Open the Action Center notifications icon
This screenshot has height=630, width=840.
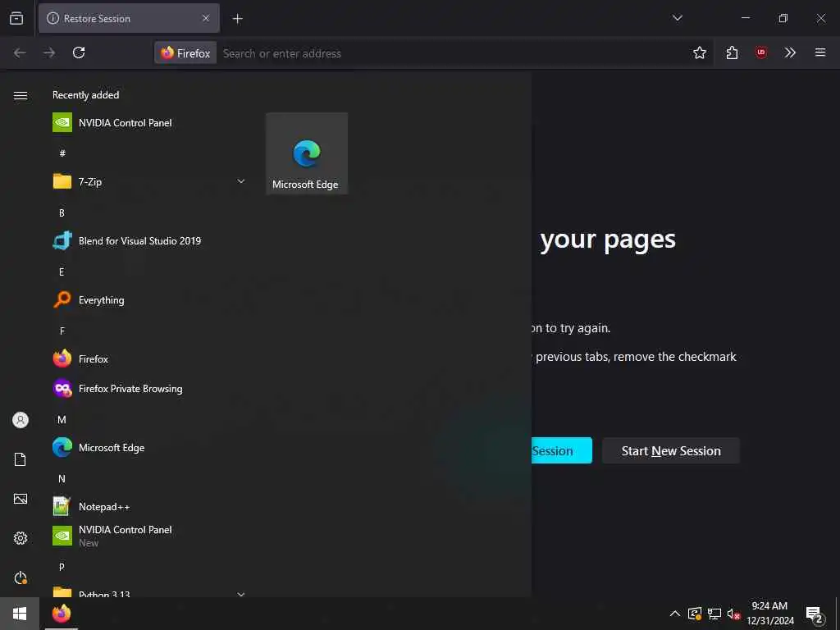(x=815, y=614)
